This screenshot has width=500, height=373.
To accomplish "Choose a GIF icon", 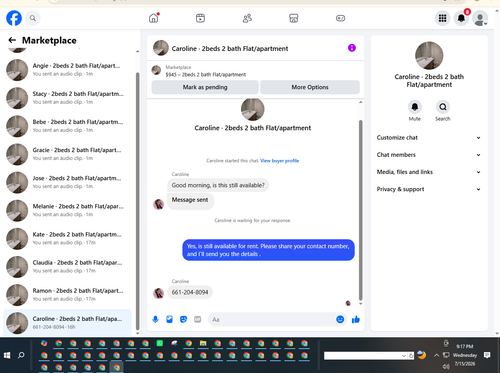I will (198, 320).
